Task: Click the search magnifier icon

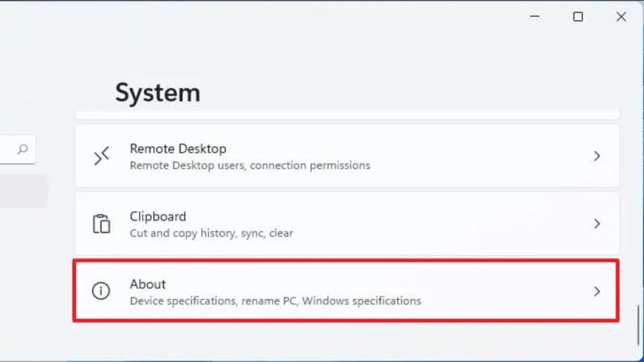Action: coord(23,149)
